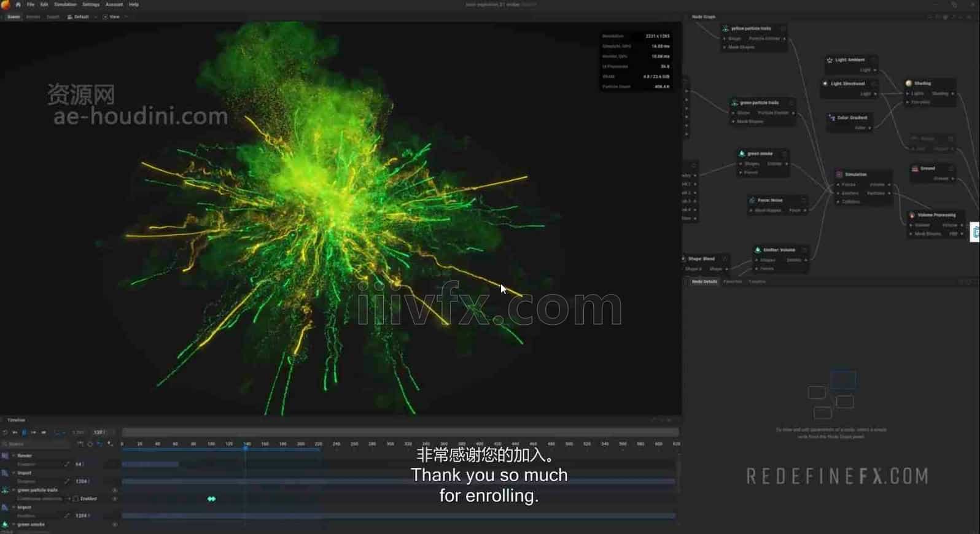Click the playhead marker at frame 140
This screenshot has width=980, height=534.
246,447
